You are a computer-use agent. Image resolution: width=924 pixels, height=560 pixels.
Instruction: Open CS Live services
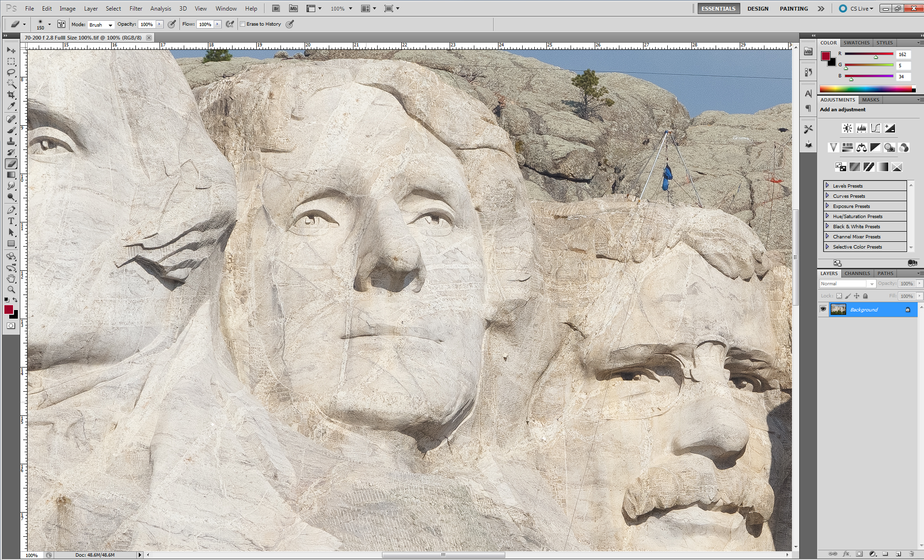tap(856, 8)
